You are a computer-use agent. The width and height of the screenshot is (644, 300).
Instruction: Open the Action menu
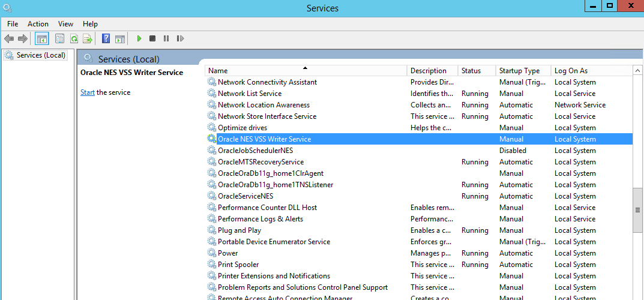coord(38,24)
